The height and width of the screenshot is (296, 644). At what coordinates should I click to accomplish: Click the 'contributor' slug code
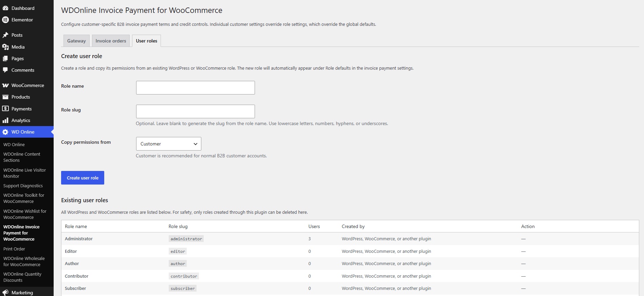(184, 276)
